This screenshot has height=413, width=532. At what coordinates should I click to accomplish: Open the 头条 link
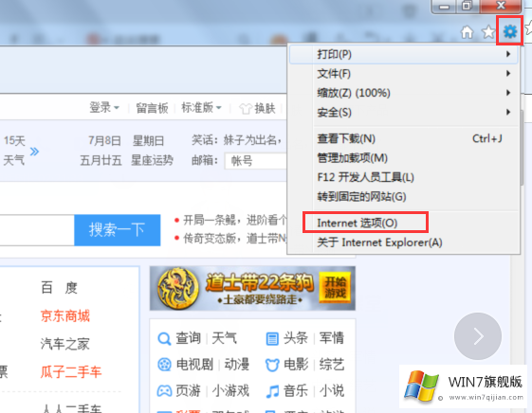tap(296, 338)
